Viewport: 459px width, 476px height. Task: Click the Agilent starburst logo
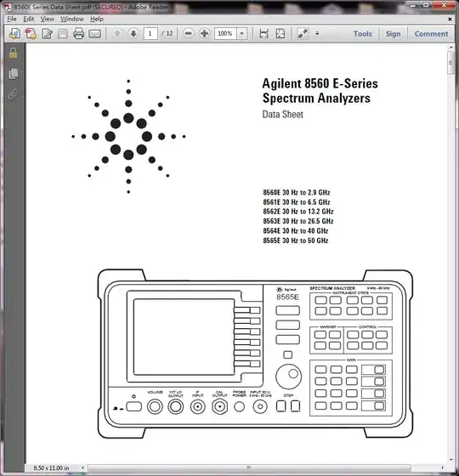(x=128, y=137)
